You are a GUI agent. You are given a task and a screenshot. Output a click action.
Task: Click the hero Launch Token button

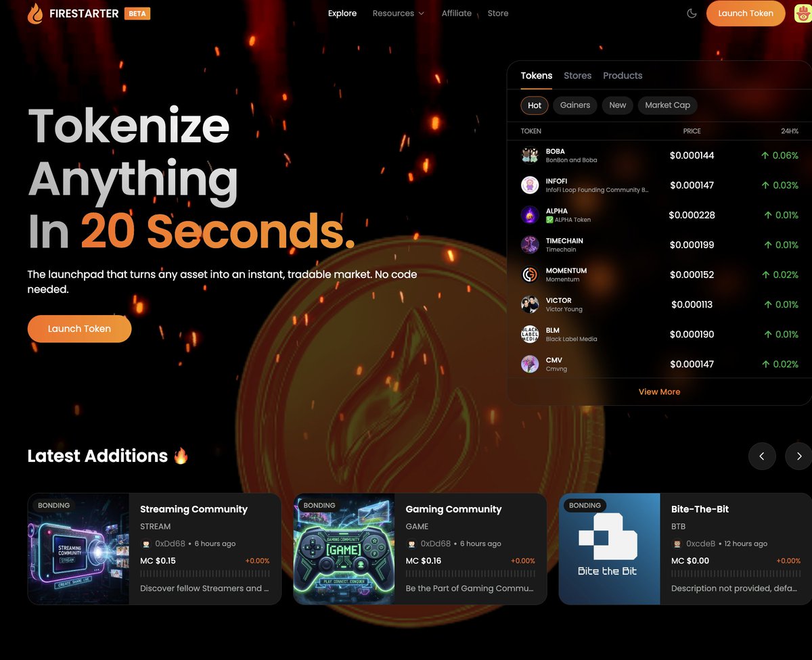tap(79, 329)
